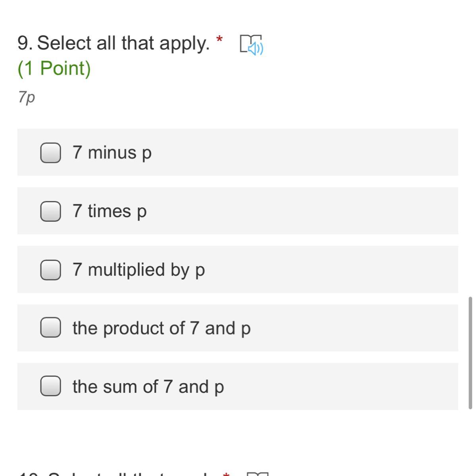Viewport: 476px width, 476px height.
Task: Click the '7p' expression subtitle
Action: [x=27, y=96]
